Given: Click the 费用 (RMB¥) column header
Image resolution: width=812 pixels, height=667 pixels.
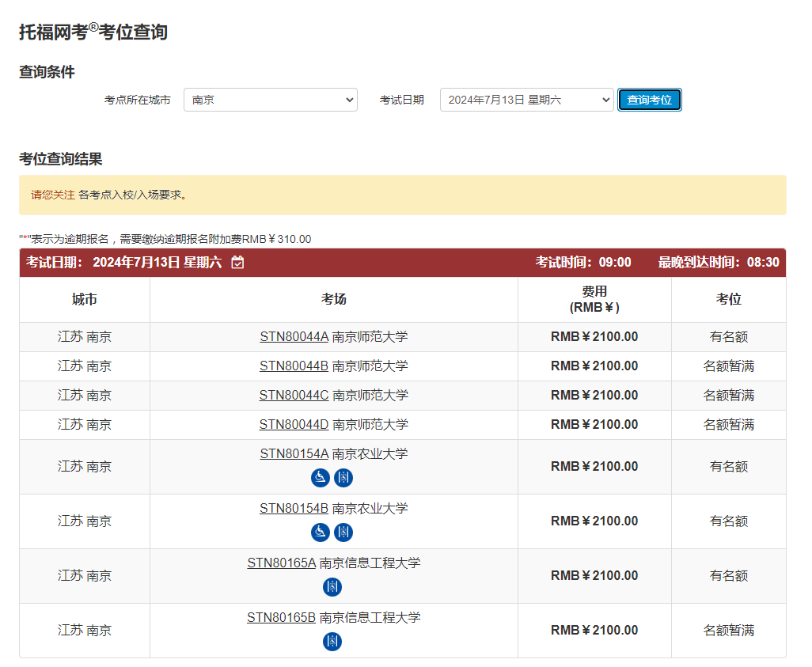Looking at the screenshot, I should 594,299.
